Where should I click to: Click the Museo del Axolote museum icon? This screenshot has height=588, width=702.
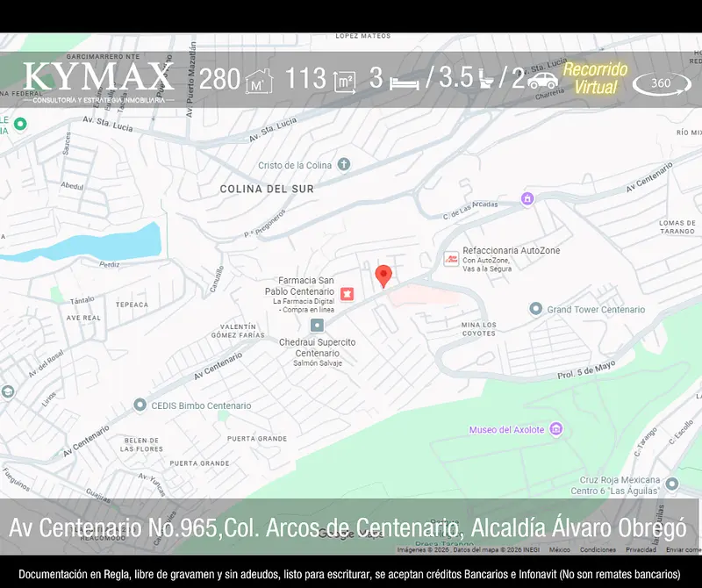tap(556, 429)
